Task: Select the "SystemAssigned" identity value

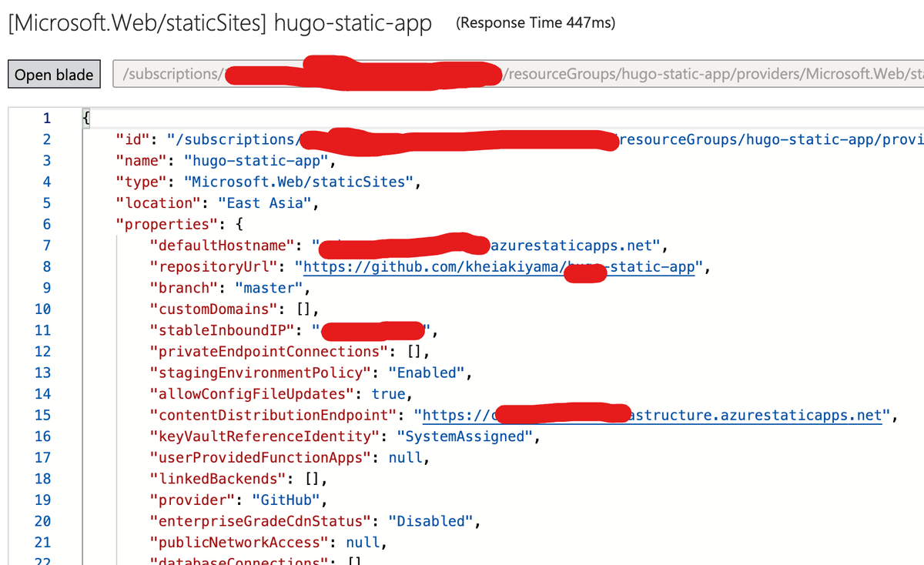Action: click(464, 436)
